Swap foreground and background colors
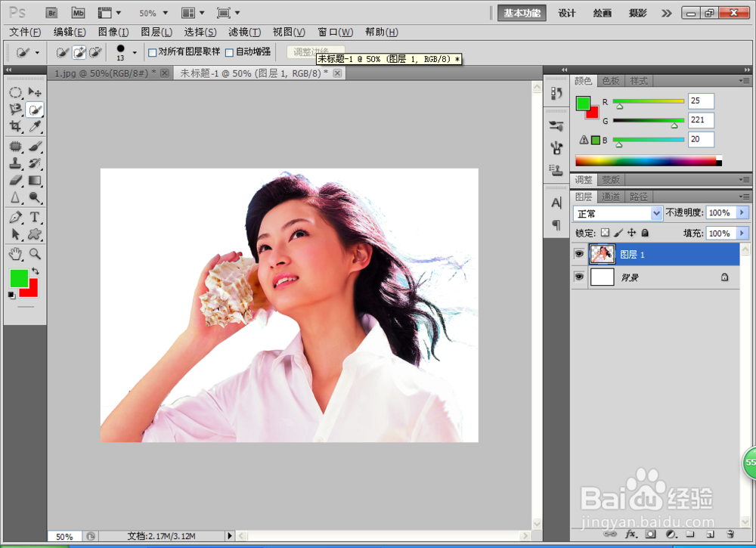The image size is (756, 548). (x=36, y=271)
